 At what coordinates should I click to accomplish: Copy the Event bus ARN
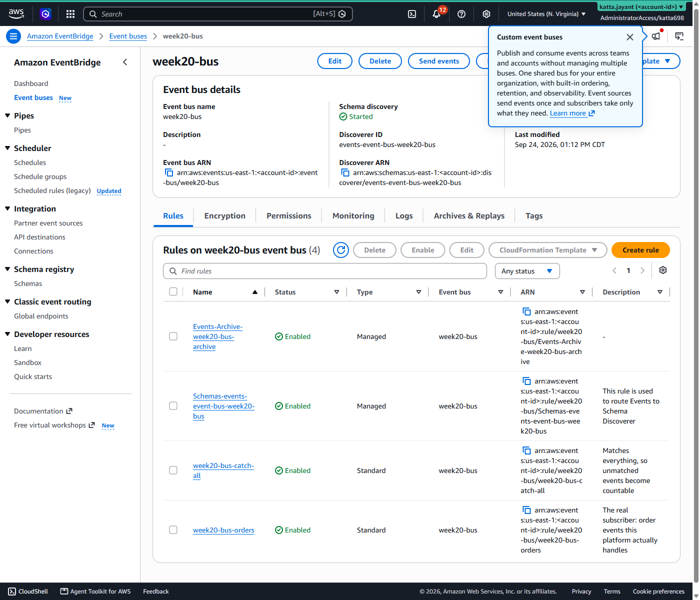pos(169,172)
